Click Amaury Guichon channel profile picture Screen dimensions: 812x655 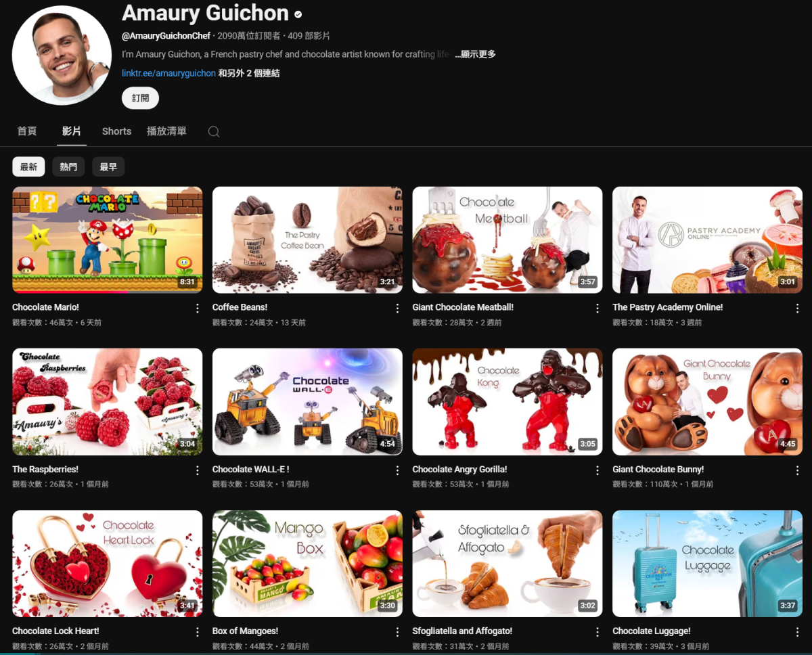[62, 55]
